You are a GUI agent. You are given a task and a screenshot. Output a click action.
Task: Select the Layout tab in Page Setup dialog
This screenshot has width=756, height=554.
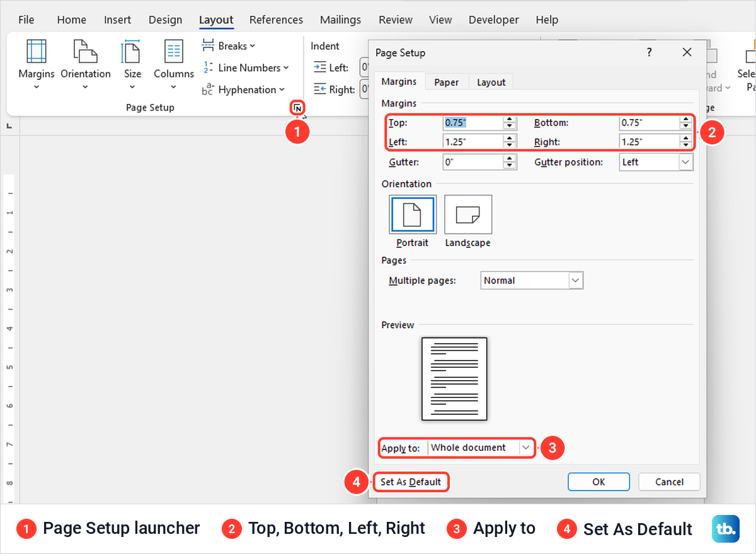click(491, 82)
